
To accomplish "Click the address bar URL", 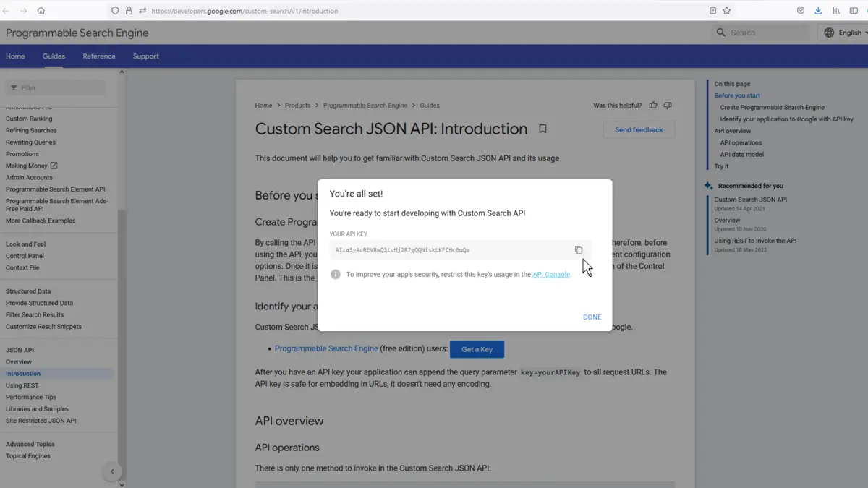I will tap(244, 11).
